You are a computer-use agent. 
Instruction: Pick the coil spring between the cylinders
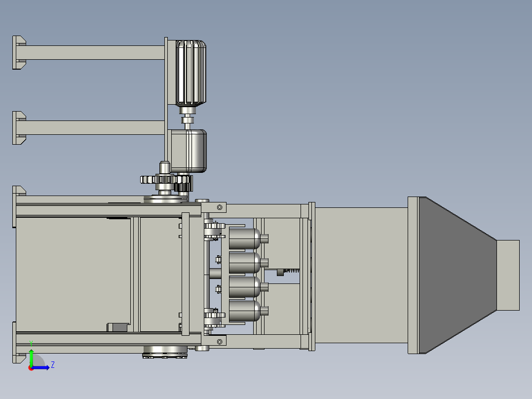pyautogui.click(x=292, y=271)
